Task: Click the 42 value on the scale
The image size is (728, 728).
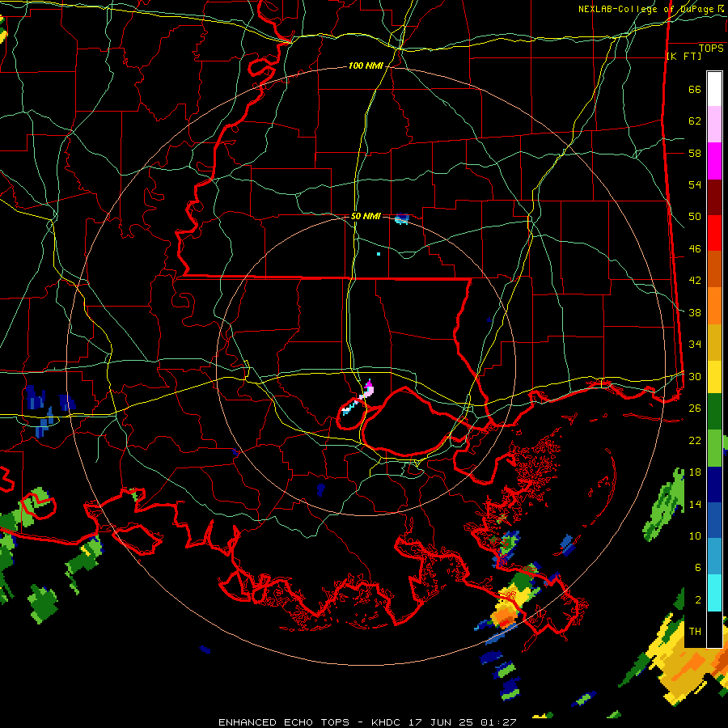Action: coord(695,281)
